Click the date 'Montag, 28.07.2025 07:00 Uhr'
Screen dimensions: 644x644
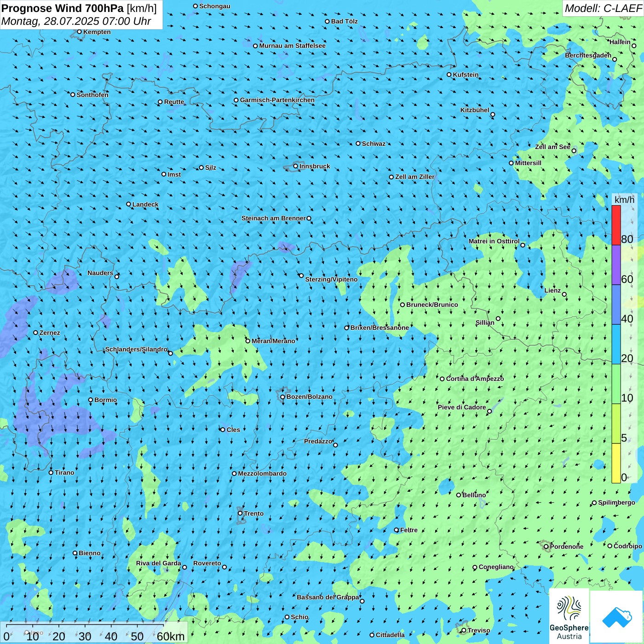[76, 21]
